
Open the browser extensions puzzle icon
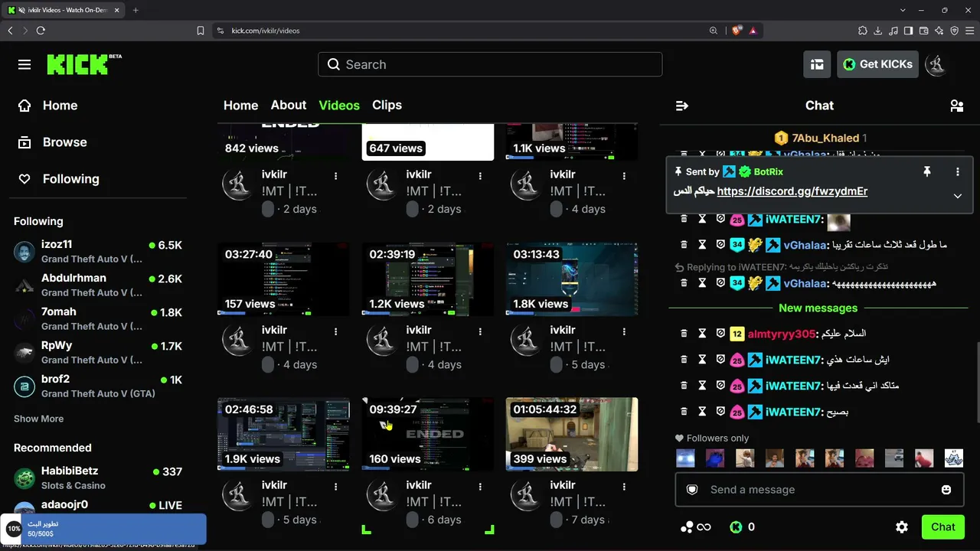tap(863, 31)
